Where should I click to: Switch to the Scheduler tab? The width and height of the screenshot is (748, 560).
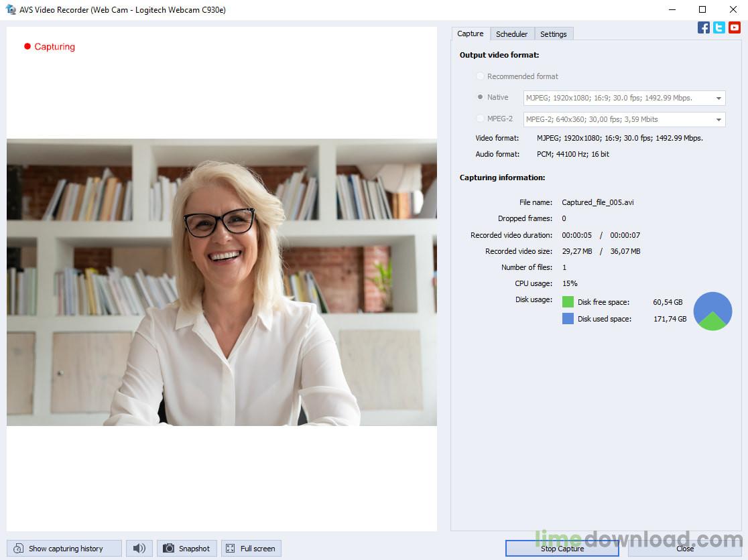[512, 34]
